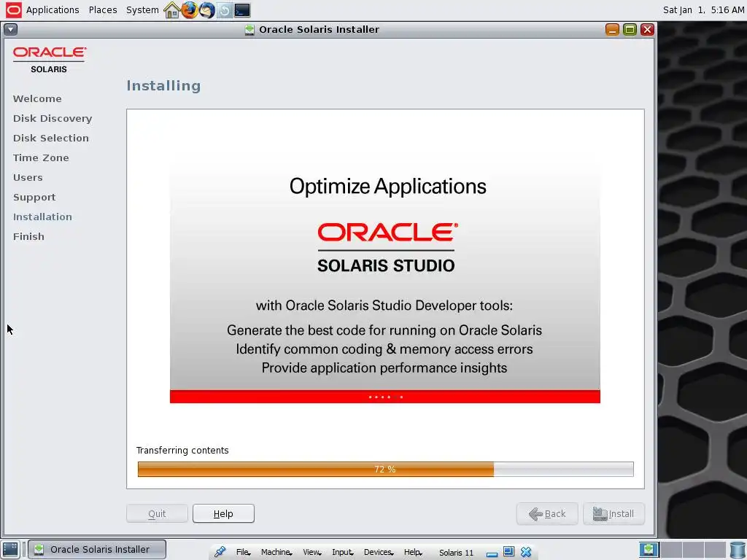
Task: Click the Support step
Action: [34, 197]
